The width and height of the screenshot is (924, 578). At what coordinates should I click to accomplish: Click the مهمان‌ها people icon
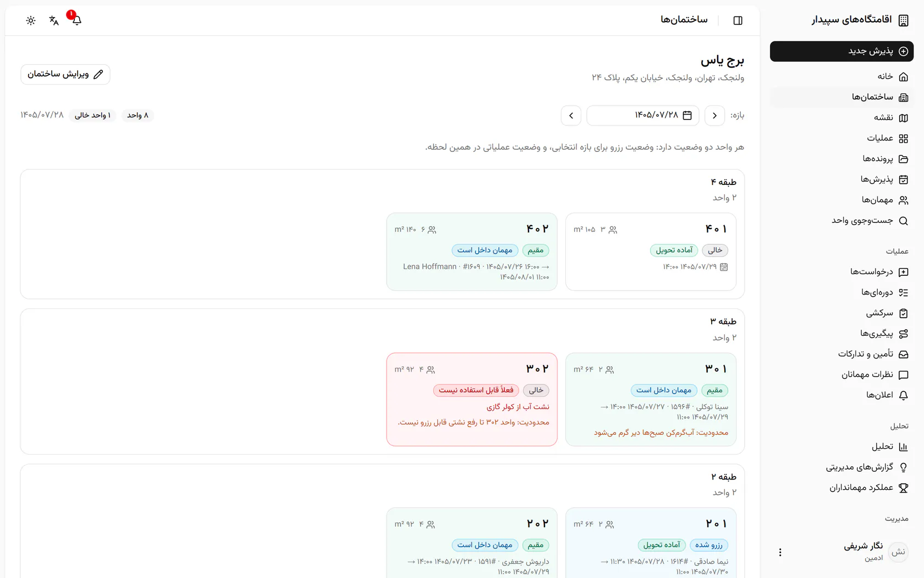click(903, 200)
